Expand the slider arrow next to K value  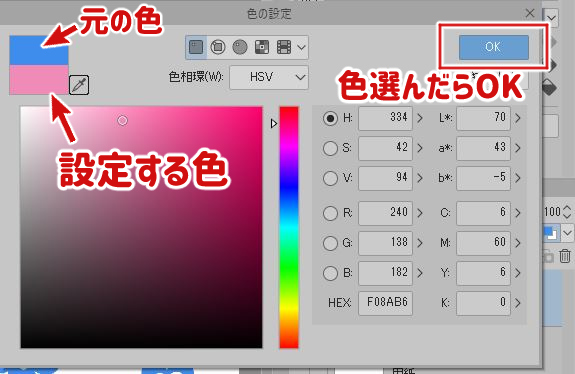pos(517,304)
